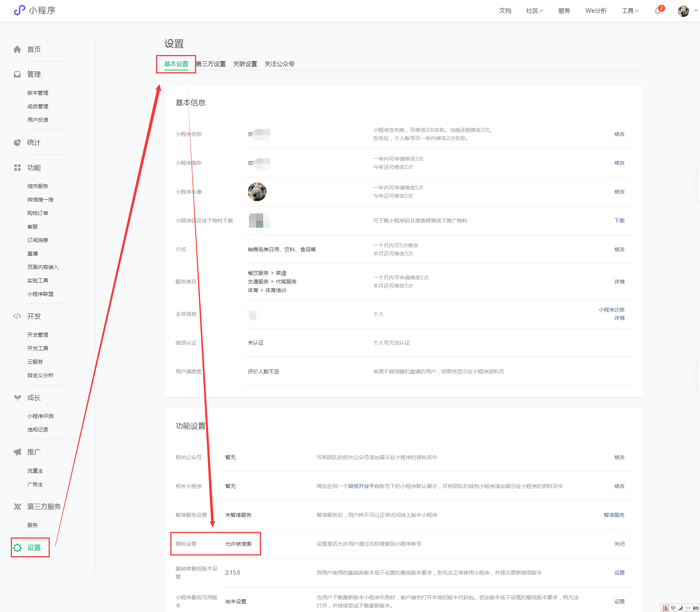
Task: Expand the 社区 dropdown menu
Action: tap(534, 11)
